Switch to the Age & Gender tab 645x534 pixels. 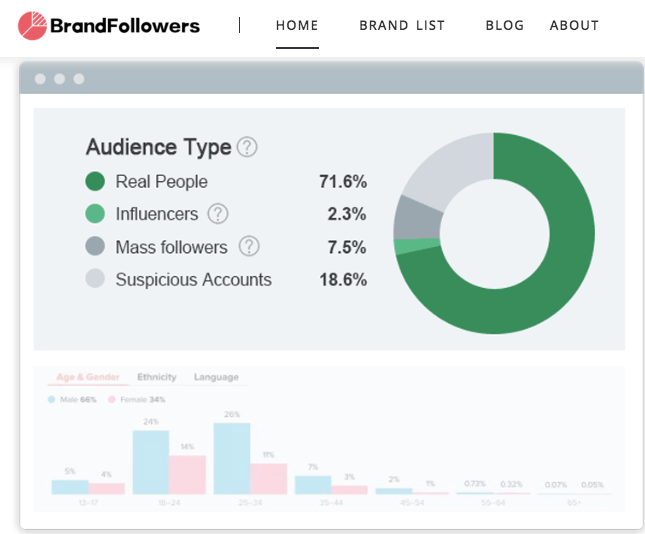pos(88,377)
